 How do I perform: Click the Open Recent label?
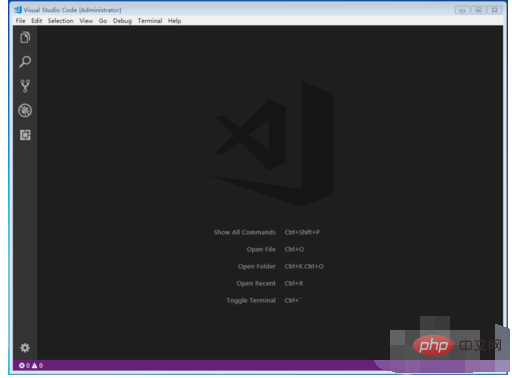click(256, 283)
